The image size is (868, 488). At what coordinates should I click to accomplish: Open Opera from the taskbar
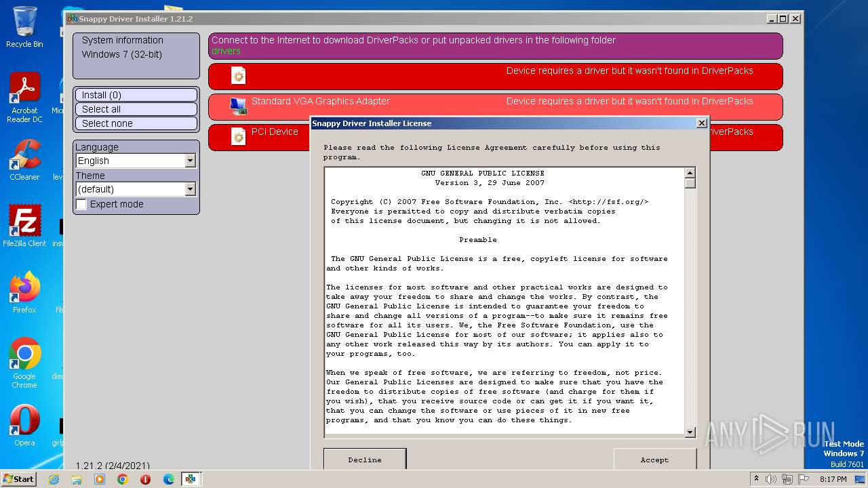(146, 479)
